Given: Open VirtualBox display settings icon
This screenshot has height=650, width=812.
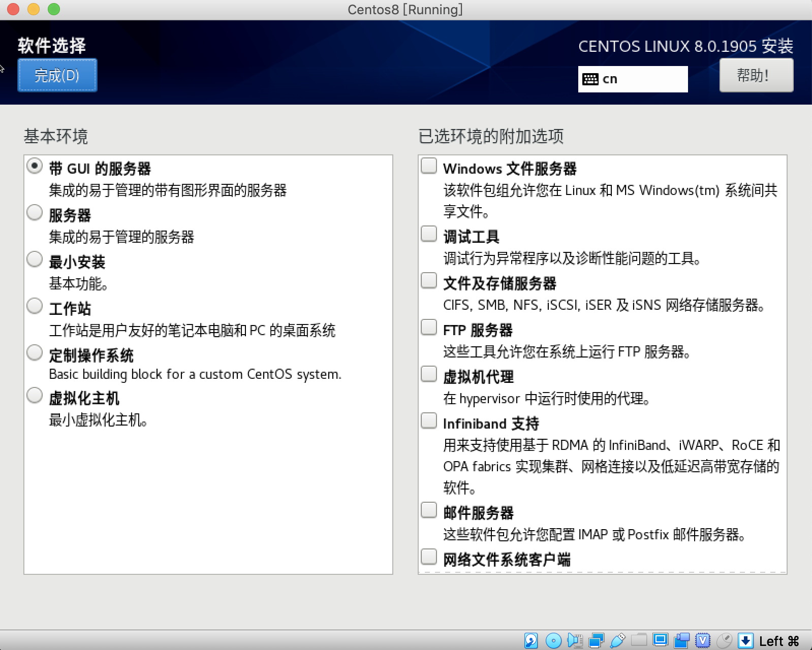Looking at the screenshot, I should click(660, 640).
